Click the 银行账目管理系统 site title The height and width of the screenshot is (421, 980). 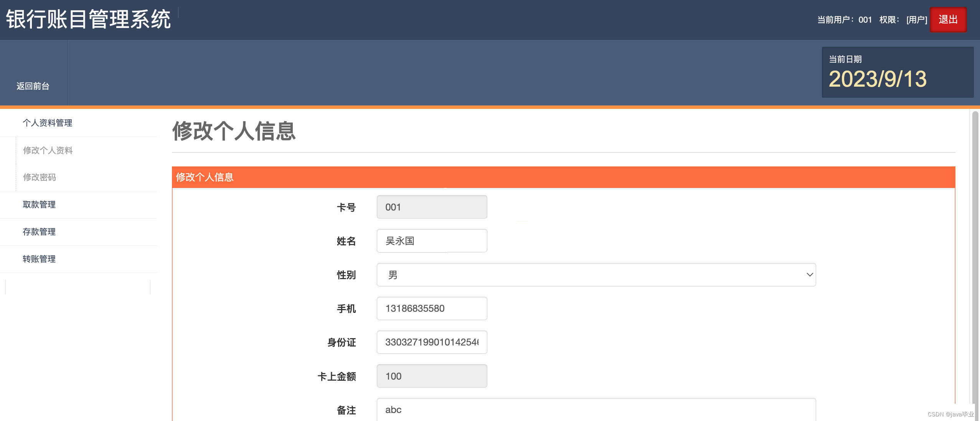pyautogui.click(x=88, y=19)
